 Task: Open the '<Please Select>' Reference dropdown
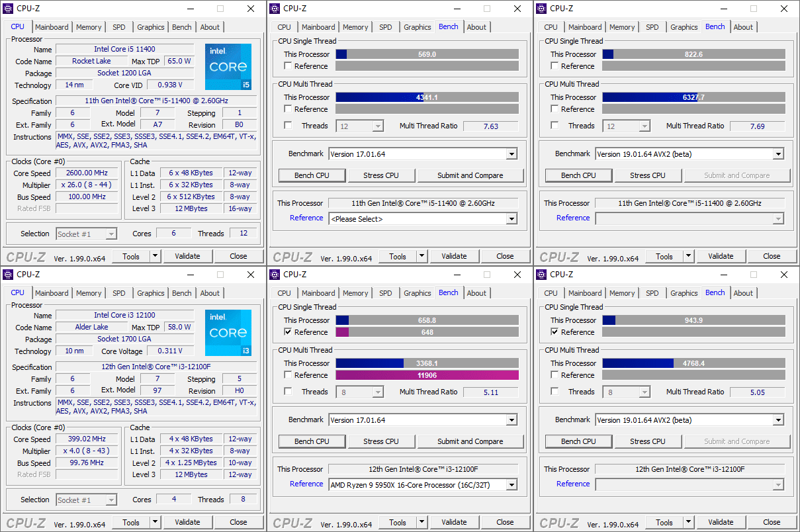click(511, 219)
